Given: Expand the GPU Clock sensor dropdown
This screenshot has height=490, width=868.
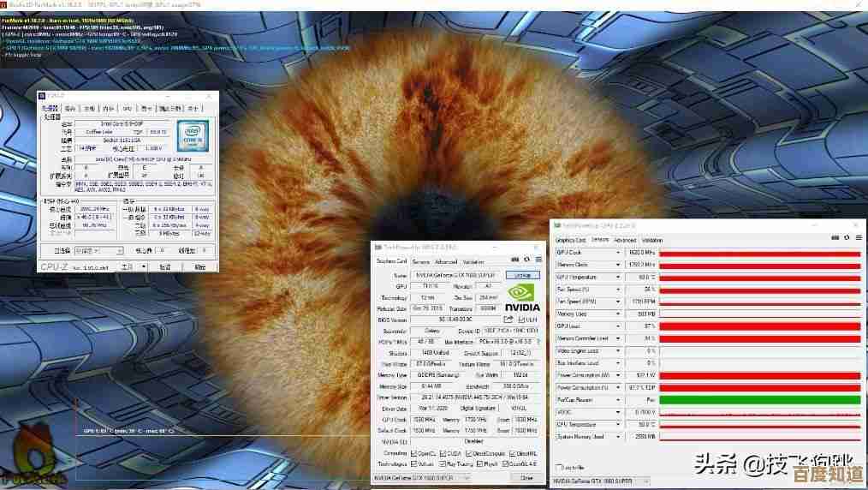Looking at the screenshot, I should click(618, 254).
